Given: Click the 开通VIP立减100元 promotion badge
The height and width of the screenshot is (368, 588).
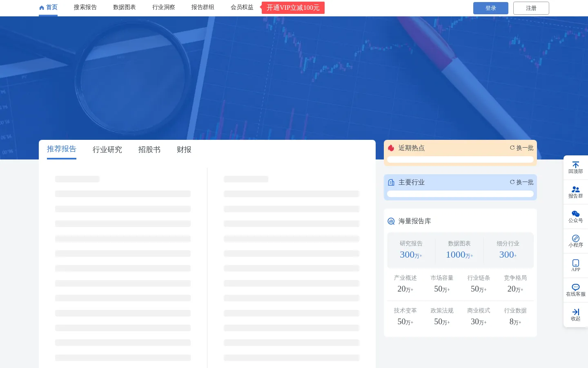Looking at the screenshot, I should point(293,8).
